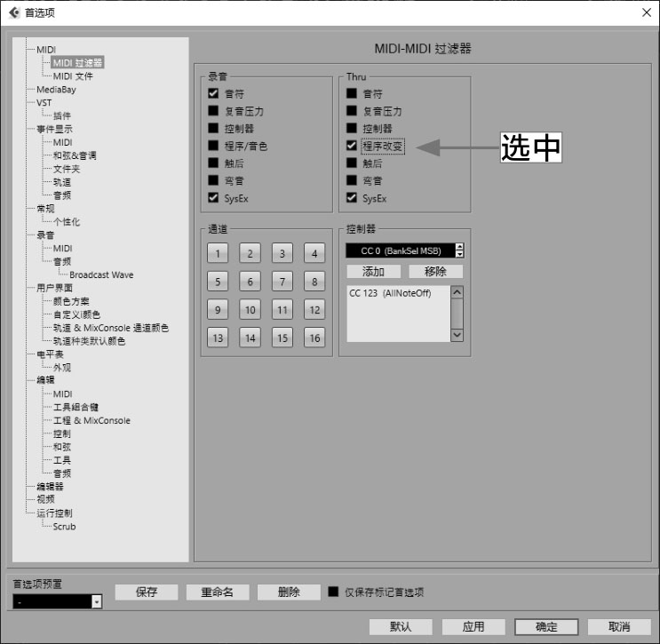This screenshot has height=644, width=660.
Task: Toggle MIDI channel 16 filter button
Action: (x=314, y=338)
